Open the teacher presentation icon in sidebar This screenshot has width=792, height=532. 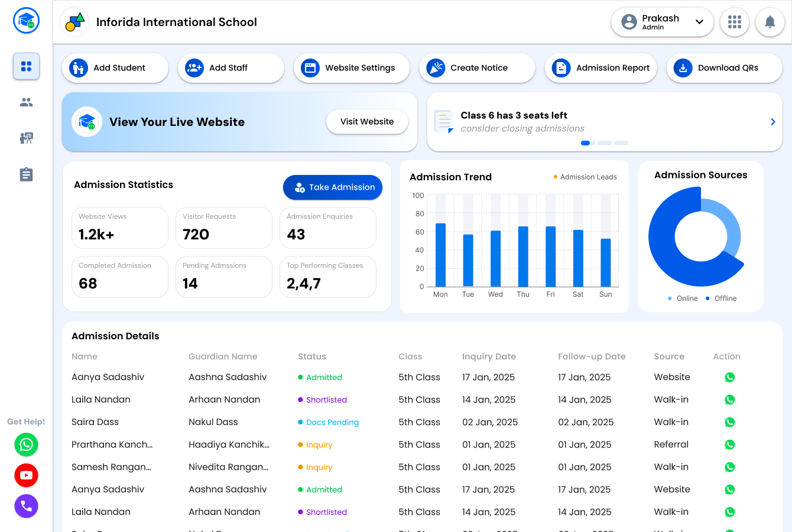coord(26,138)
